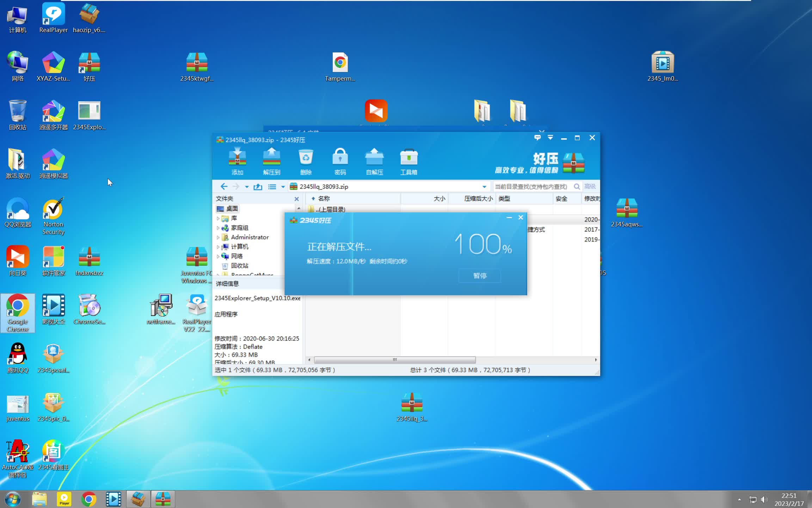The height and width of the screenshot is (508, 812).
Task: Click the current-directory search input field
Action: click(x=531, y=187)
